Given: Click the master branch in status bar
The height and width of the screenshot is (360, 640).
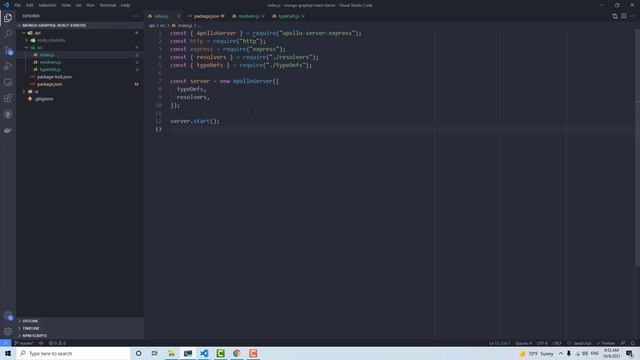Looking at the screenshot, I should [x=24, y=343].
